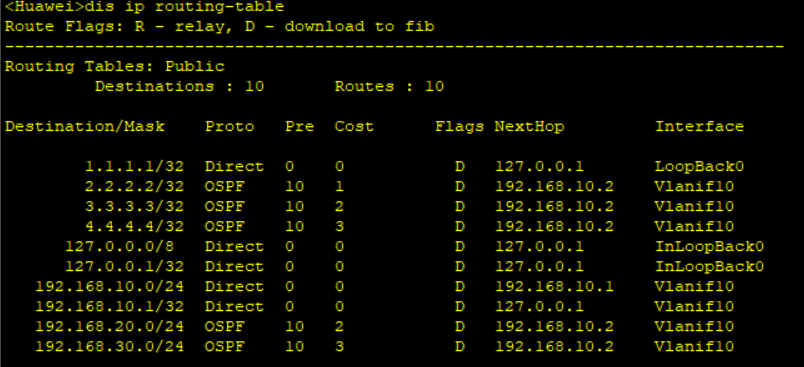Viewport: 804px width, 367px height.
Task: Click the LoopBack0 interface name
Action: pyautogui.click(x=699, y=167)
